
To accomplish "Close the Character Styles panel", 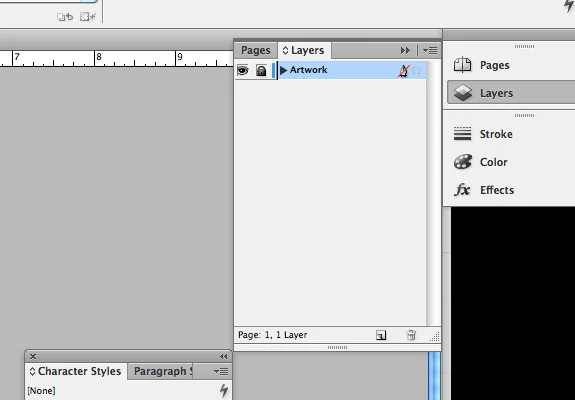I will (x=33, y=356).
